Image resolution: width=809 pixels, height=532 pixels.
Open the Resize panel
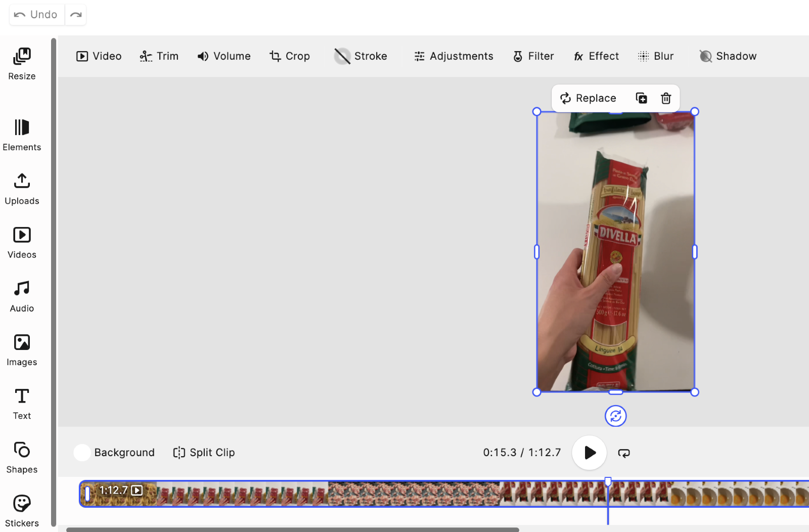22,64
